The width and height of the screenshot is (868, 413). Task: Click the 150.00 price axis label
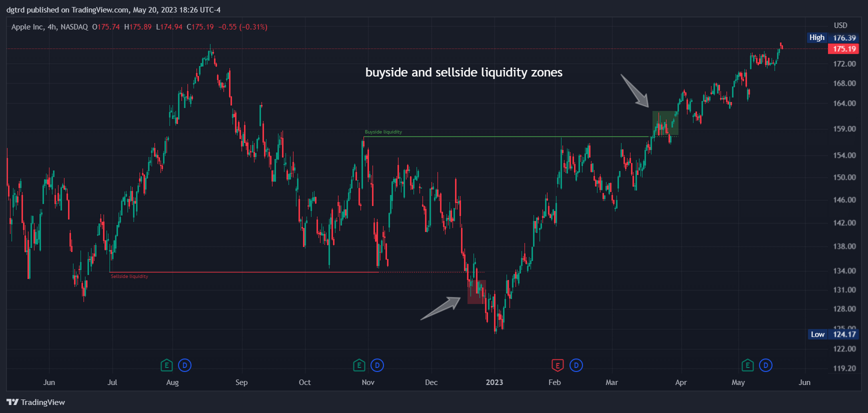coord(844,177)
